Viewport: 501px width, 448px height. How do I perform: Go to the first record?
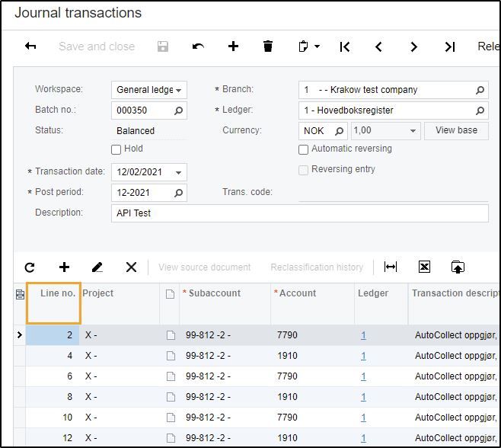(x=345, y=46)
